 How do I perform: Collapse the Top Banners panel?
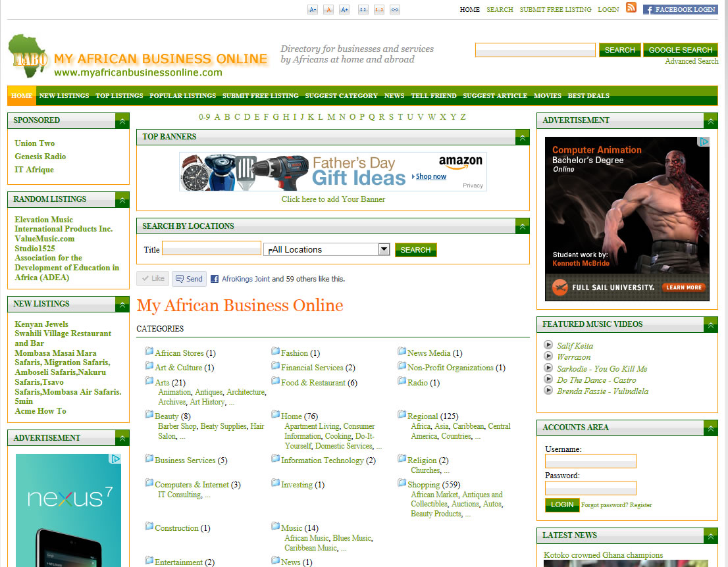click(x=523, y=137)
